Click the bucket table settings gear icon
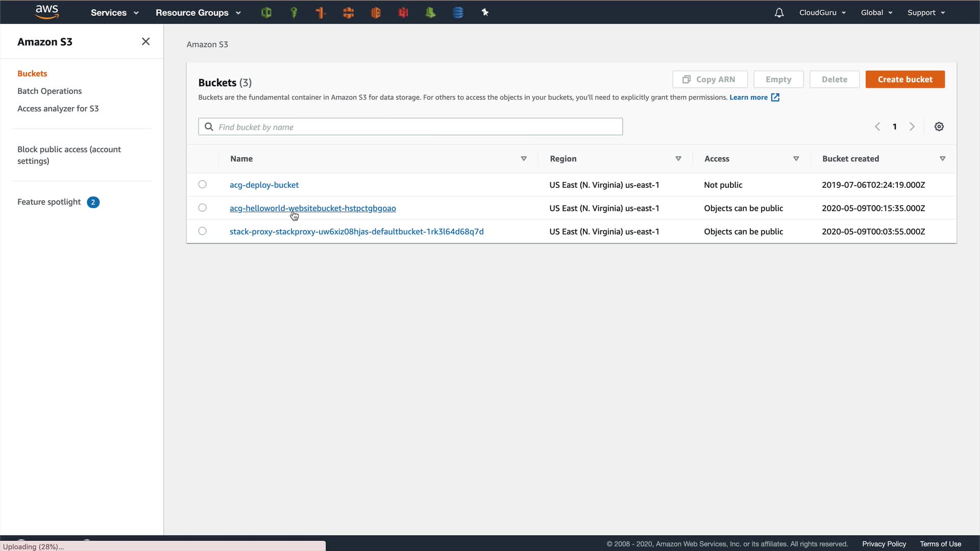 [939, 127]
